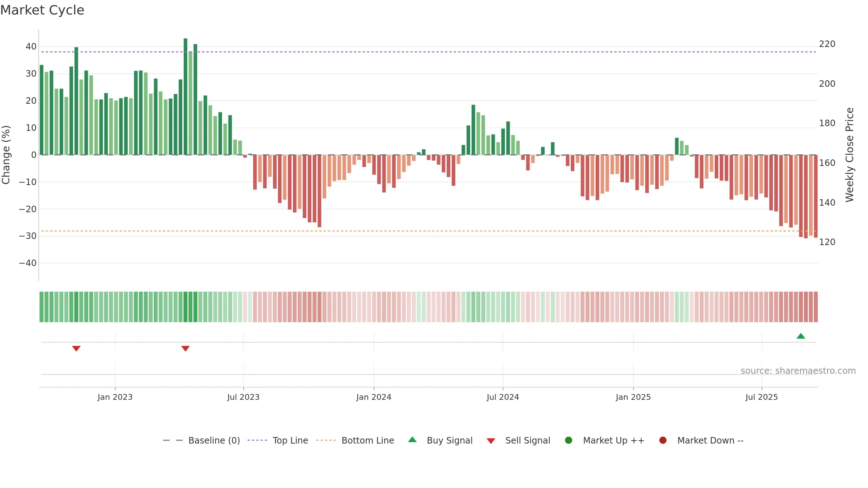Screen dimensions: 868x488
Task: Toggle the Top Line legend entry
Action: 278,440
